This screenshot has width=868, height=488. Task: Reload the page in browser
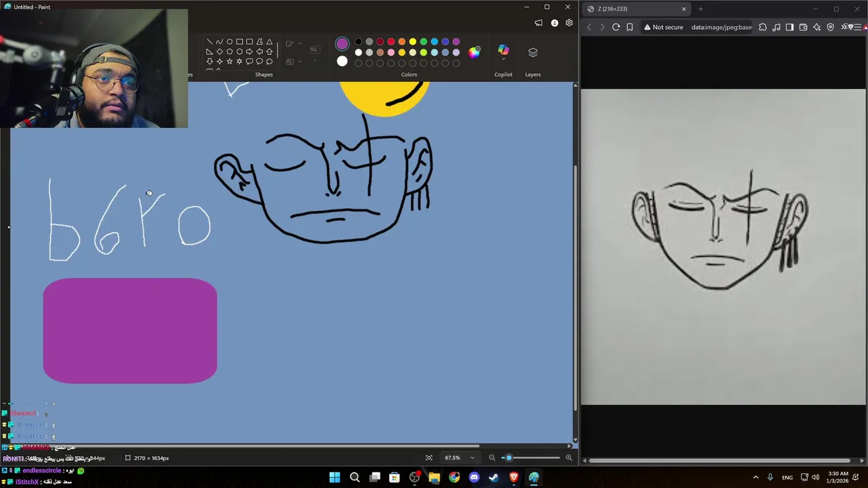click(616, 27)
